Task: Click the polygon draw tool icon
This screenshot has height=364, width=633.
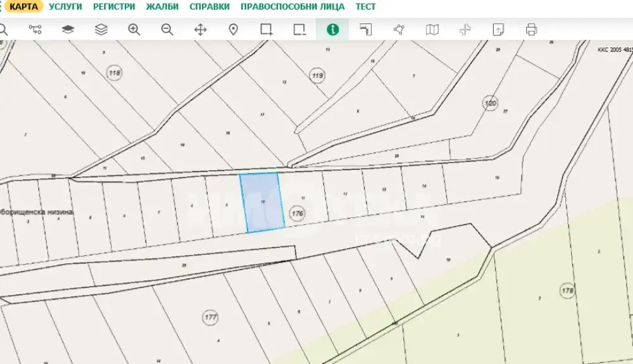Action: (x=399, y=29)
